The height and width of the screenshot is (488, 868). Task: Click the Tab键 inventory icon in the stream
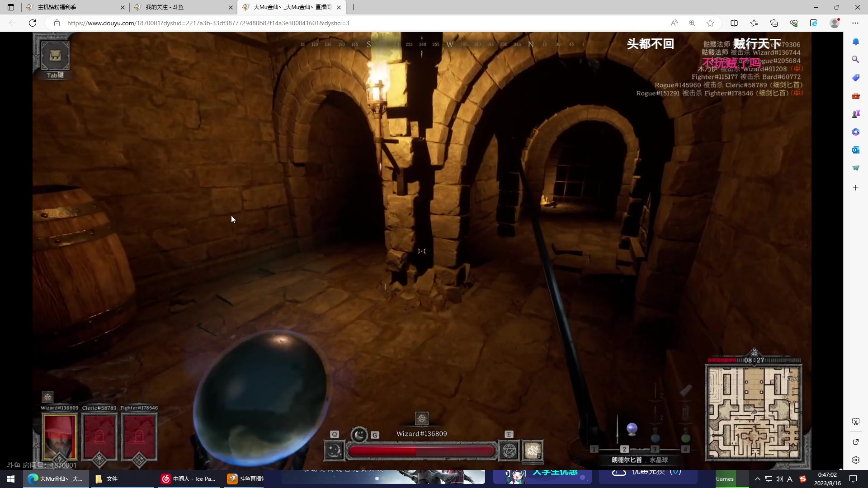[55, 56]
